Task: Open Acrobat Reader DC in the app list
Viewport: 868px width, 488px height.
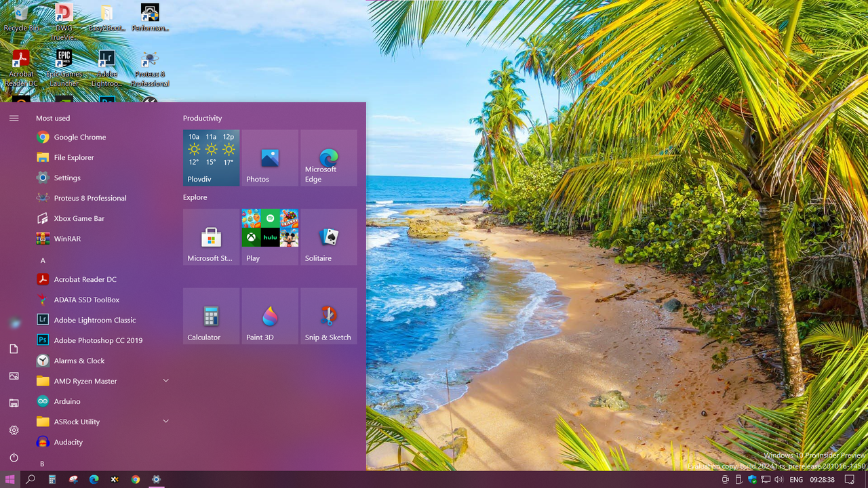Action: (102, 279)
